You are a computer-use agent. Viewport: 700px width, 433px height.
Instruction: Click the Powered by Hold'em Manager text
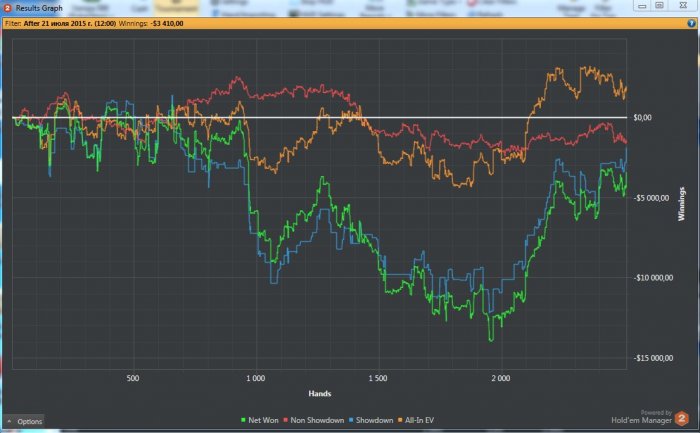(643, 418)
